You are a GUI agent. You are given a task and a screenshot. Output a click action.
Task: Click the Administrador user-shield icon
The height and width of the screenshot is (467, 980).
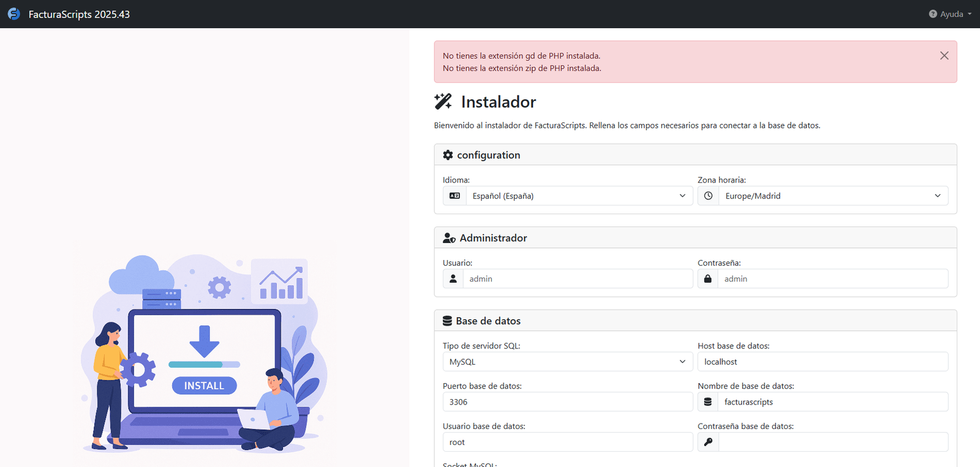tap(449, 238)
